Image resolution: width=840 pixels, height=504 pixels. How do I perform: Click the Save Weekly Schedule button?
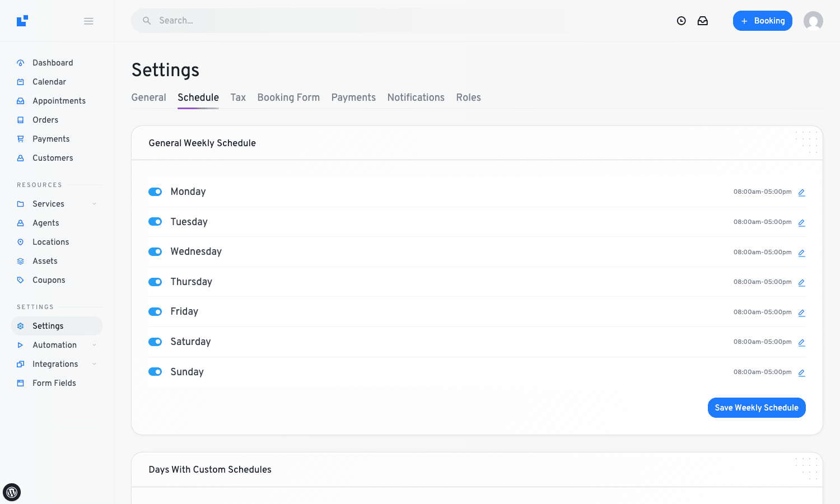coord(757,408)
